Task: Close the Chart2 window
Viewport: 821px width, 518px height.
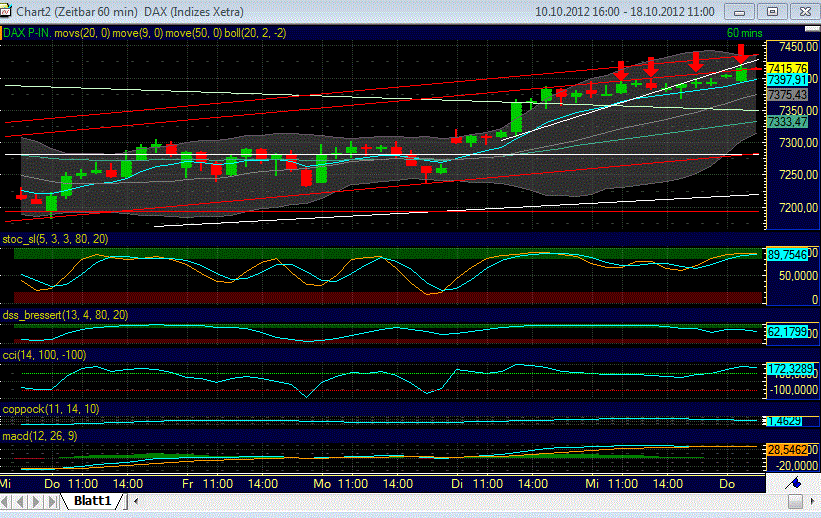Action: pyautogui.click(x=805, y=12)
